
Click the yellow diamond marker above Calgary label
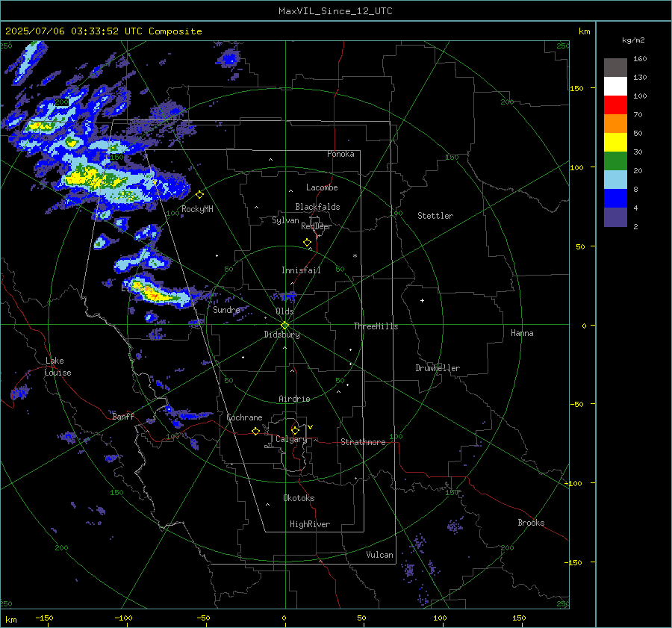(x=295, y=430)
